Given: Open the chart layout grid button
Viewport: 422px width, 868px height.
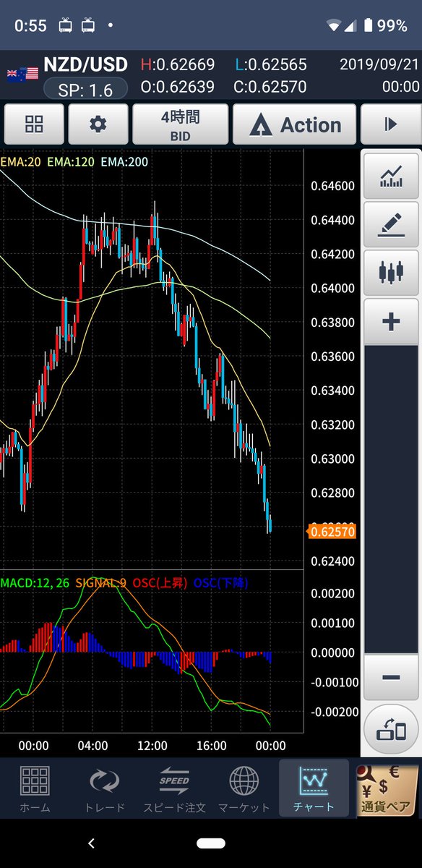Looking at the screenshot, I should (x=34, y=124).
